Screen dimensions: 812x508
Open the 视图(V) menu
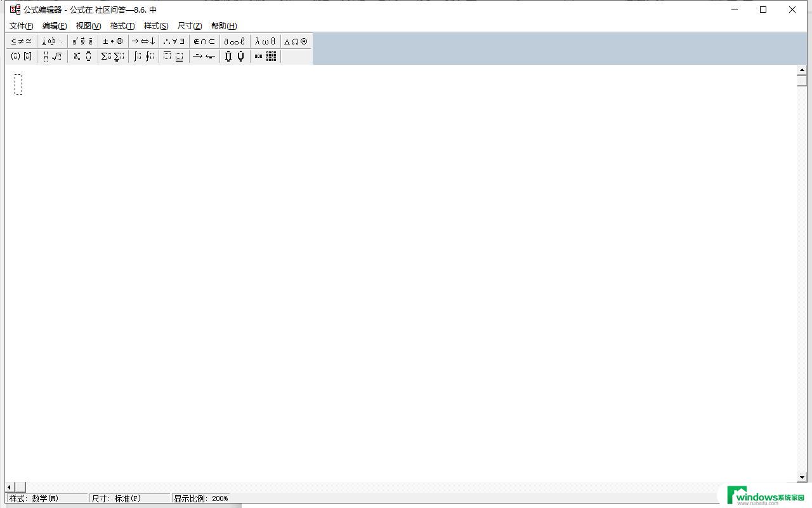88,26
